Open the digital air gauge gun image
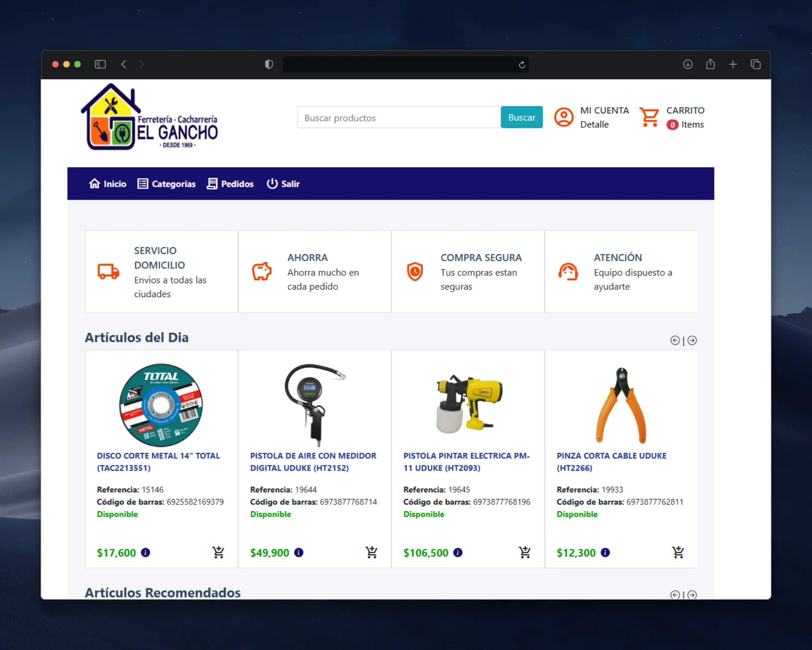This screenshot has height=650, width=812. (315, 405)
